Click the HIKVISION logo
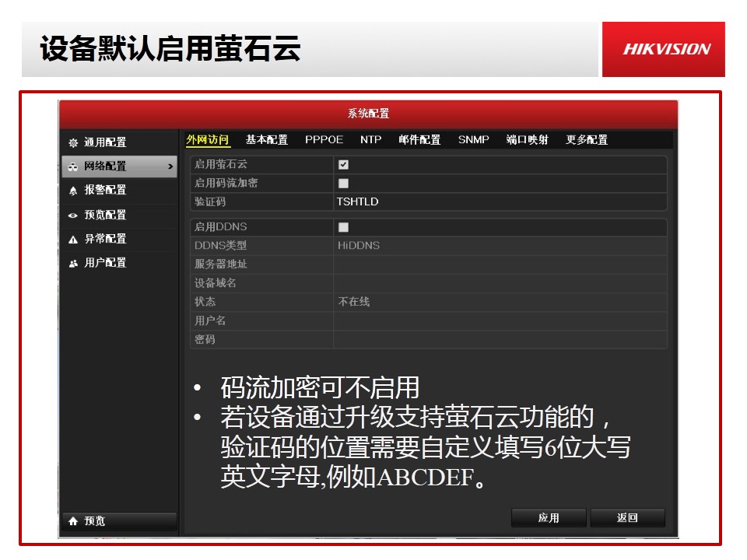Screen dimensions: 747x560 pyautogui.click(x=666, y=49)
